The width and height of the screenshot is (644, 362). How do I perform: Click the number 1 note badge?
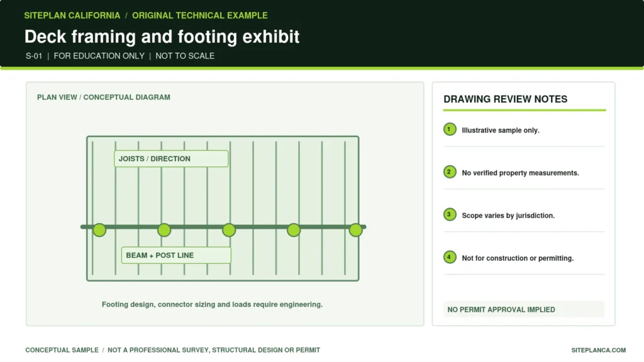[x=450, y=129]
